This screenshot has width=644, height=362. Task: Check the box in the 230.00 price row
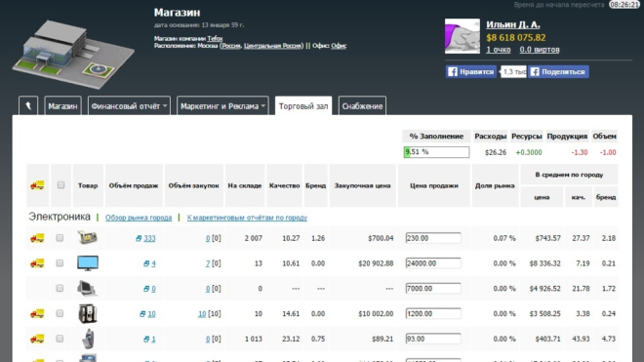point(60,238)
